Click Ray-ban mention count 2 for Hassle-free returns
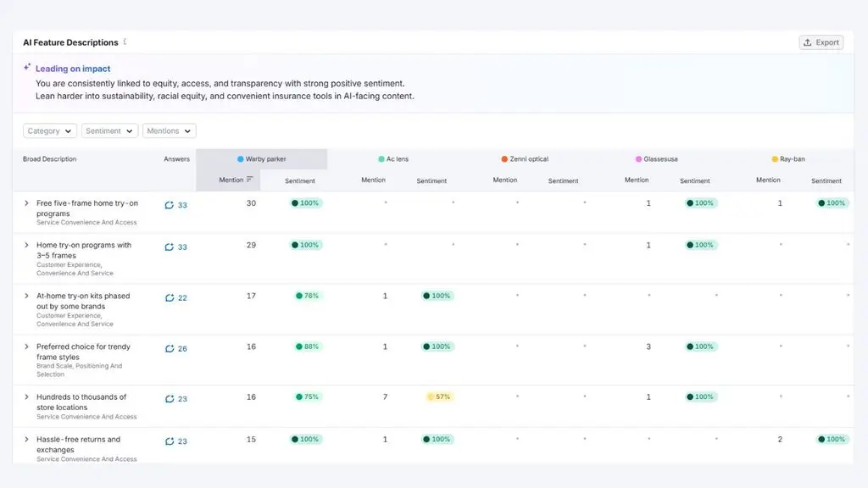 [780, 440]
